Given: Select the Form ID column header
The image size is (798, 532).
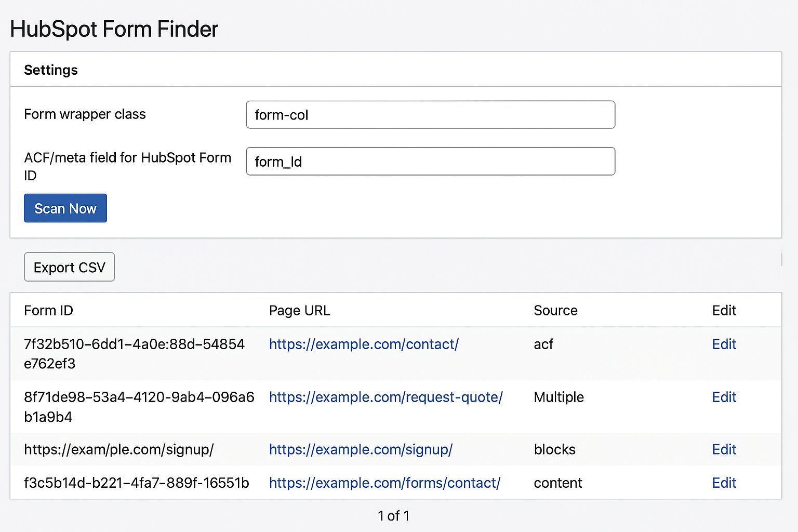Looking at the screenshot, I should tap(48, 311).
